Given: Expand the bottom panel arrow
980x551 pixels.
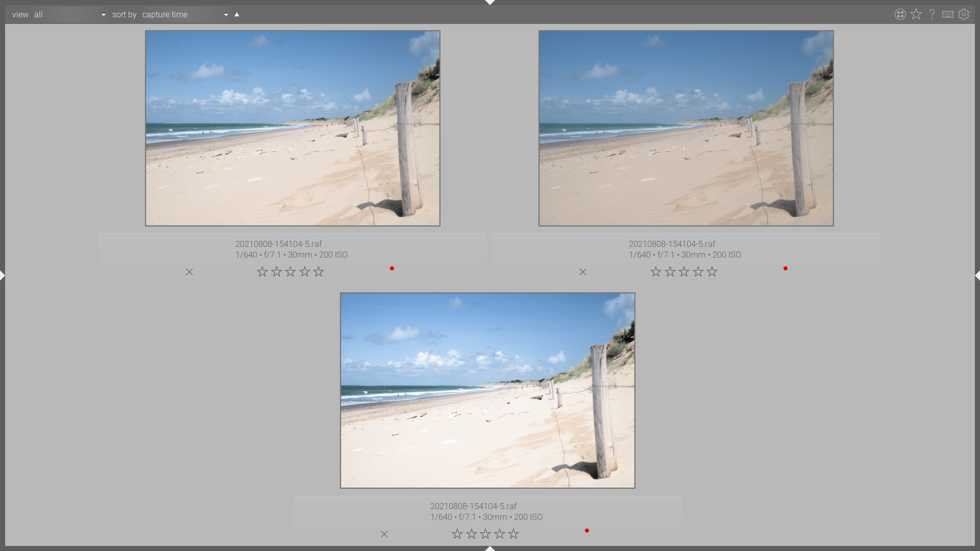Looking at the screenshot, I should pos(490,548).
